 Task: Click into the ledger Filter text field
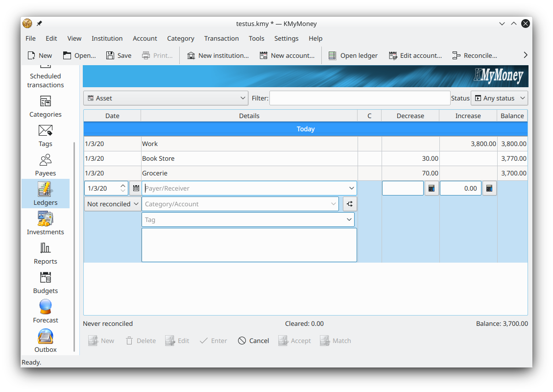(x=360, y=98)
